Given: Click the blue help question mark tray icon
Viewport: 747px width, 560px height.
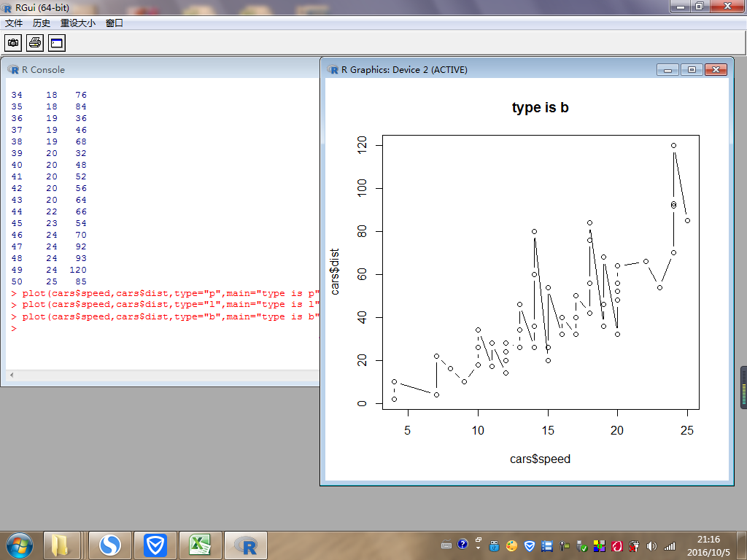Looking at the screenshot, I should 462,544.
